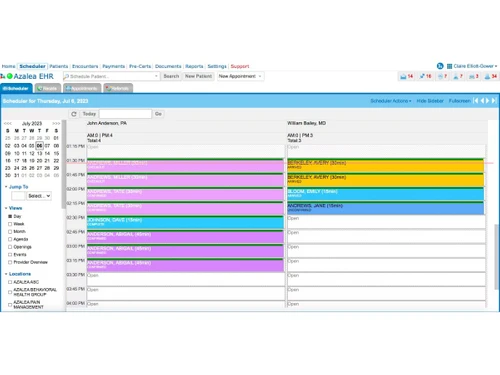
Task: Click the first notification icon showing 7
Action: pos(442,76)
